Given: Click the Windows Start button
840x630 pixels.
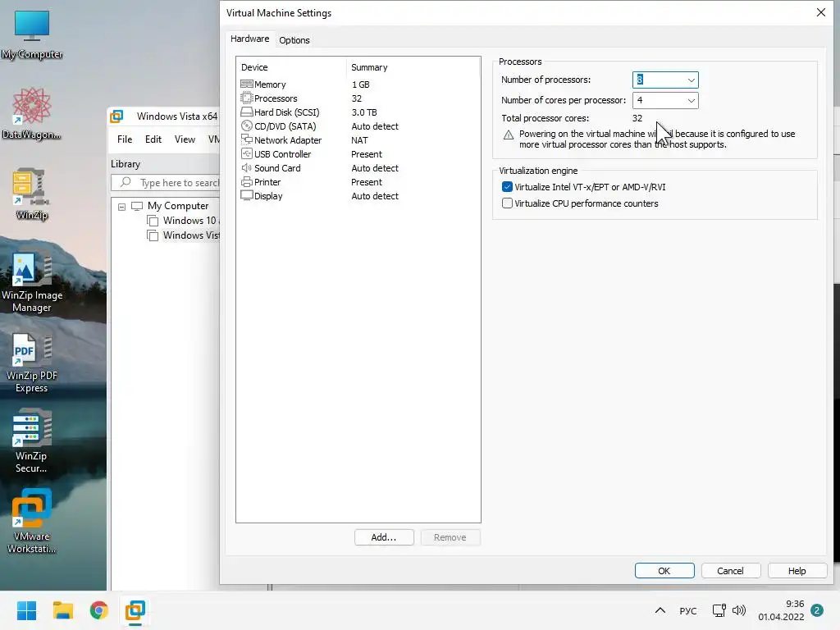Looking at the screenshot, I should coord(26,610).
